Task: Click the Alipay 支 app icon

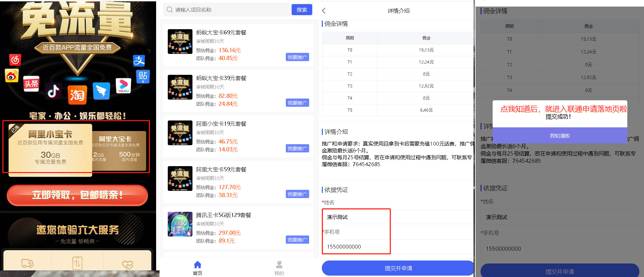Action: pyautogui.click(x=139, y=61)
